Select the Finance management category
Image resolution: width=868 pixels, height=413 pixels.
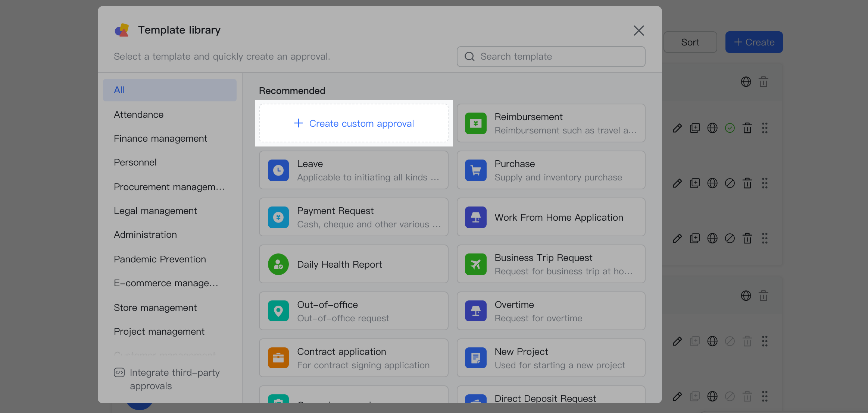point(160,138)
